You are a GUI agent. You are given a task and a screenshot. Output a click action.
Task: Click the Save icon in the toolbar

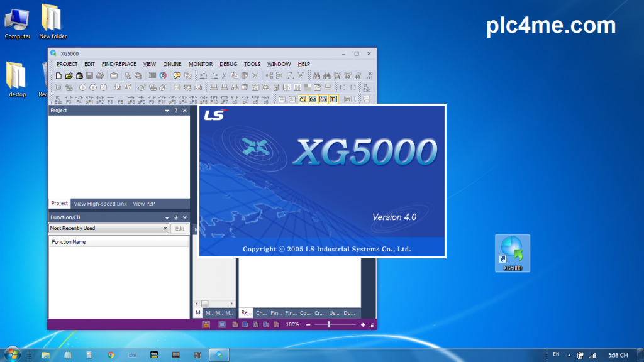[x=89, y=75]
